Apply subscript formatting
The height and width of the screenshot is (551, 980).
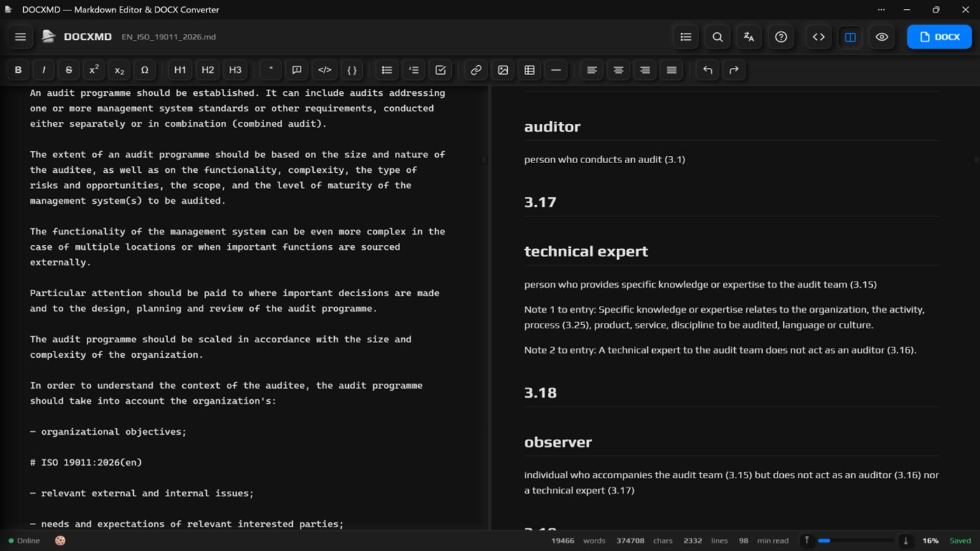(x=119, y=70)
